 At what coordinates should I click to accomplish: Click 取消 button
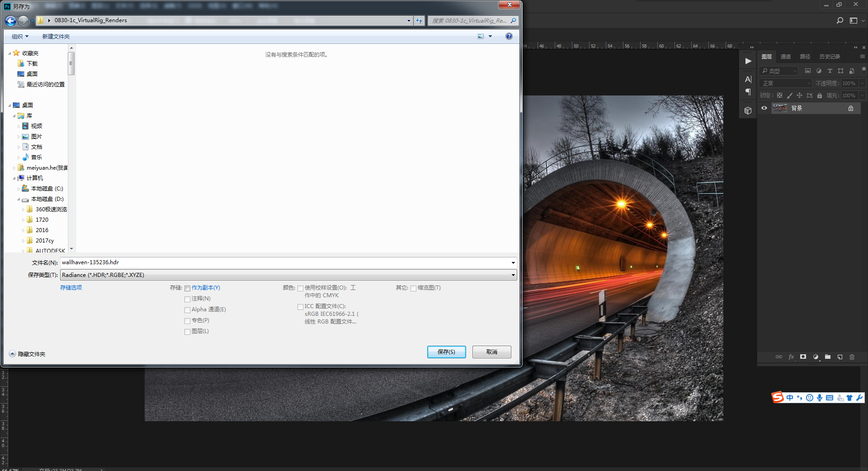coord(492,352)
